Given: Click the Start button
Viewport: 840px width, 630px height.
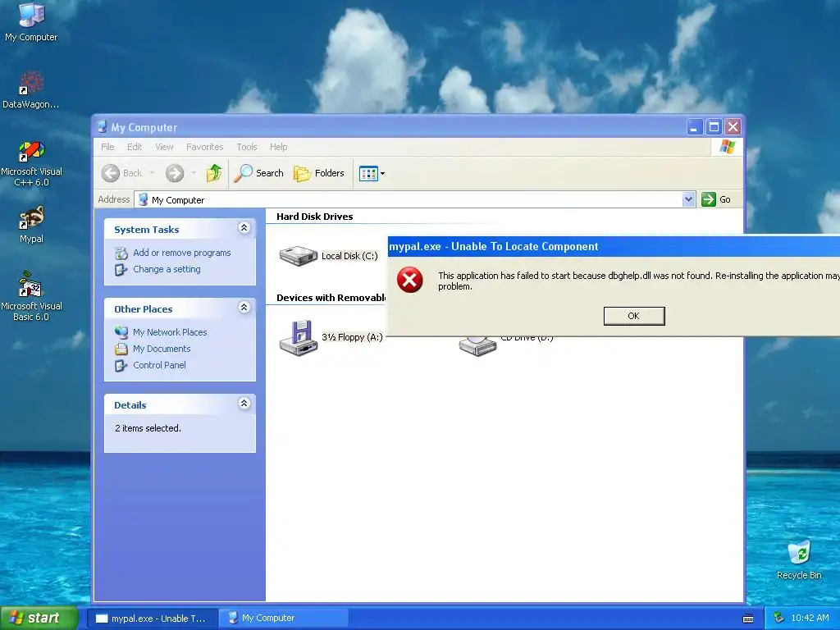Looking at the screenshot, I should [39, 619].
